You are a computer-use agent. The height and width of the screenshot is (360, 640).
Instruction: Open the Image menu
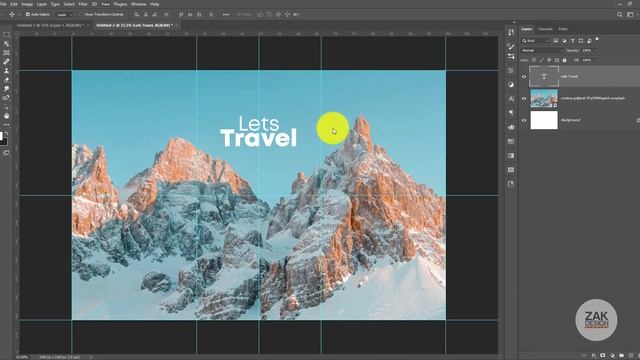tap(27, 4)
